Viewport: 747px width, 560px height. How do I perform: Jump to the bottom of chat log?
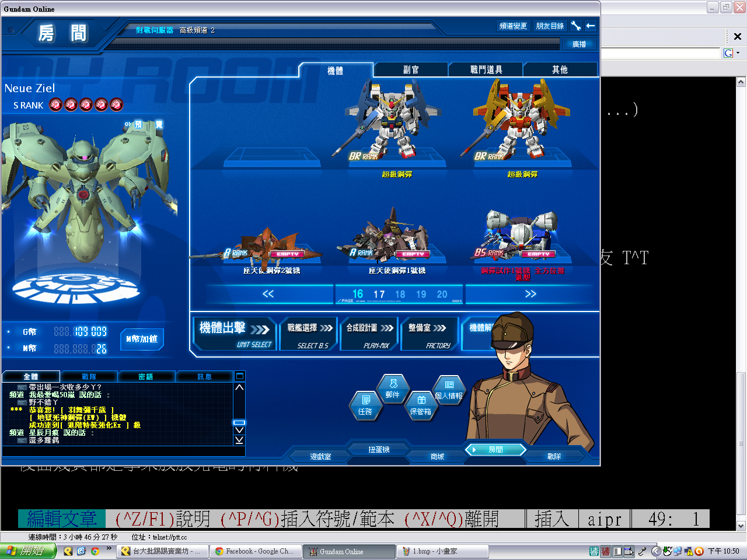point(239,440)
